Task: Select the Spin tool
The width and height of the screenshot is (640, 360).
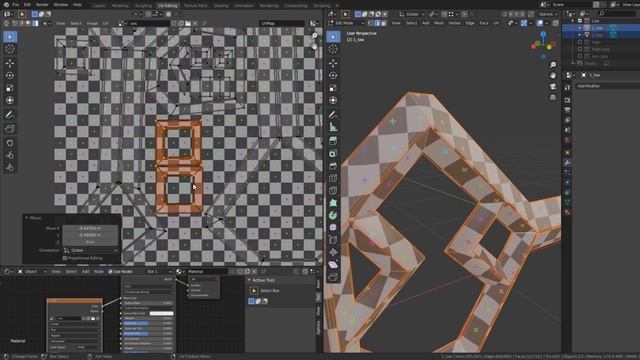Action: pos(333,215)
